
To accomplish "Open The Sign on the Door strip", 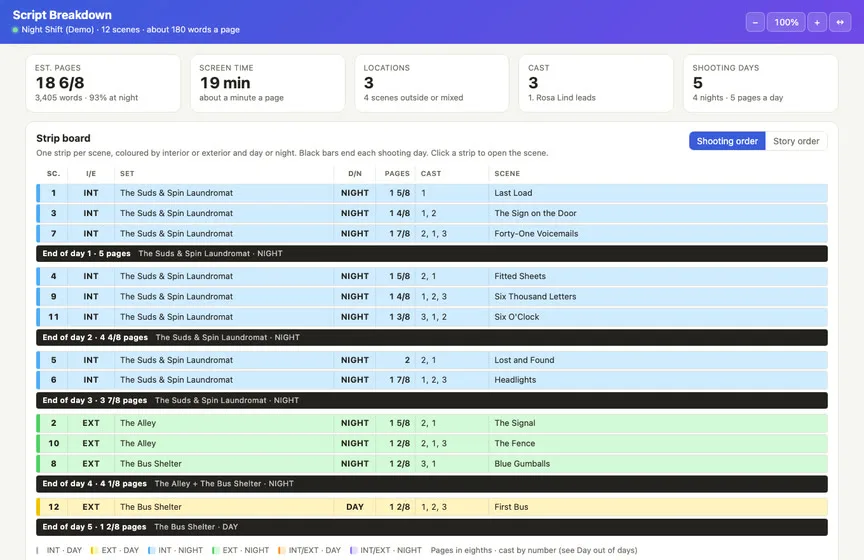I will point(432,213).
